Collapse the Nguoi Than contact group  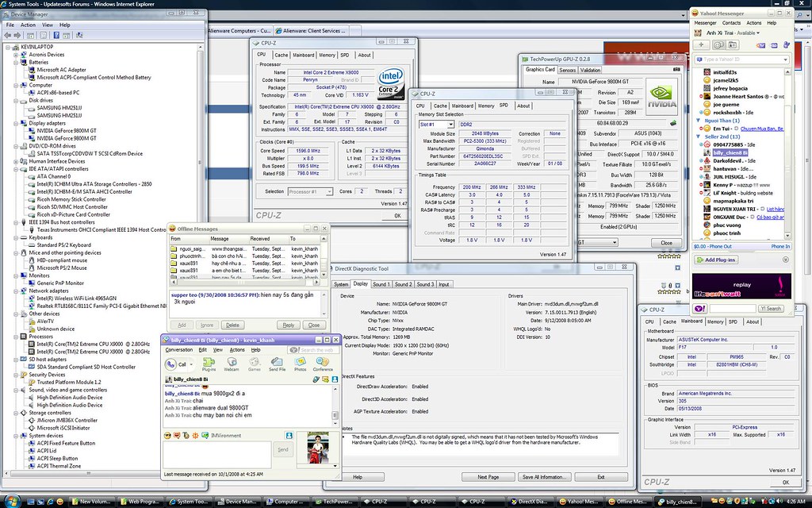click(698, 121)
